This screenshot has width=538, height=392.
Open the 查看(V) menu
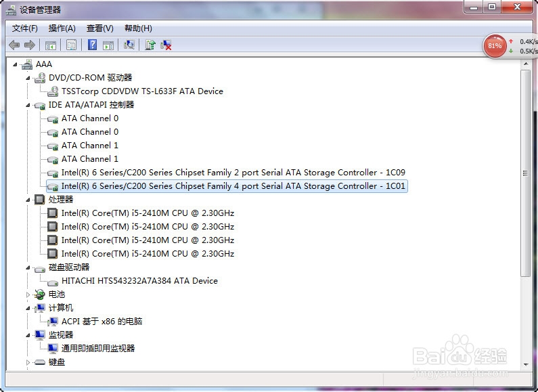click(x=100, y=28)
